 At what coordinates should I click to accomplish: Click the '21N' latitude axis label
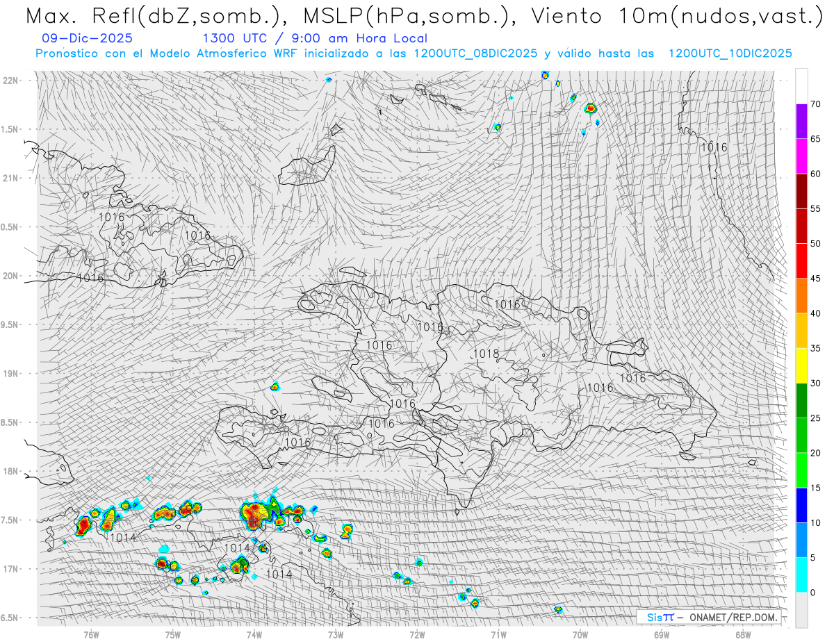12,178
